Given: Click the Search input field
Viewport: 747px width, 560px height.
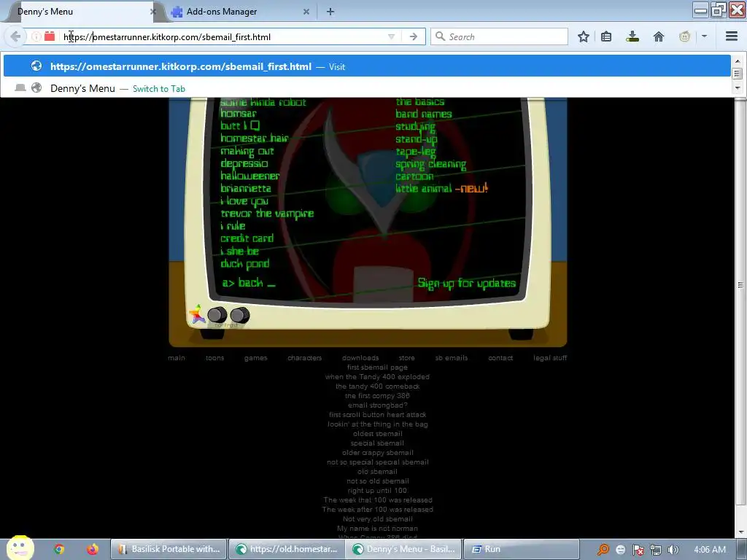Looking at the screenshot, I should click(x=499, y=36).
